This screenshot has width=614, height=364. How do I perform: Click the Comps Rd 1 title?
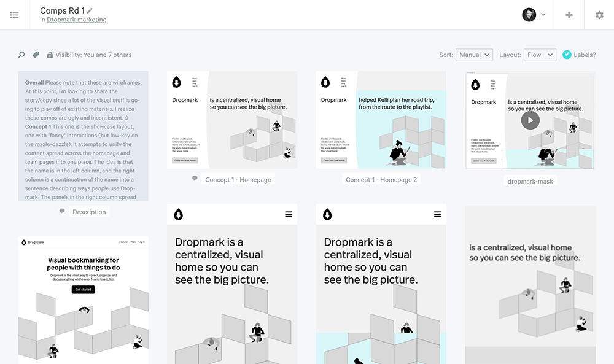coord(62,10)
